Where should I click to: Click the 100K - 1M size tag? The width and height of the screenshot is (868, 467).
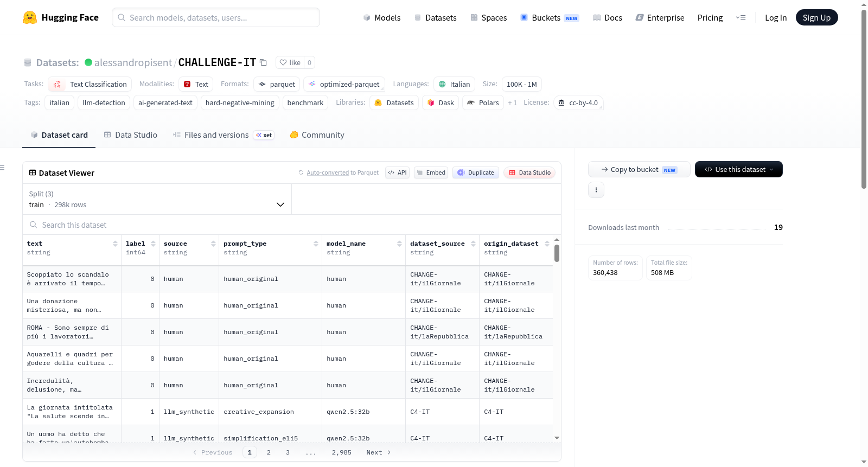click(522, 84)
